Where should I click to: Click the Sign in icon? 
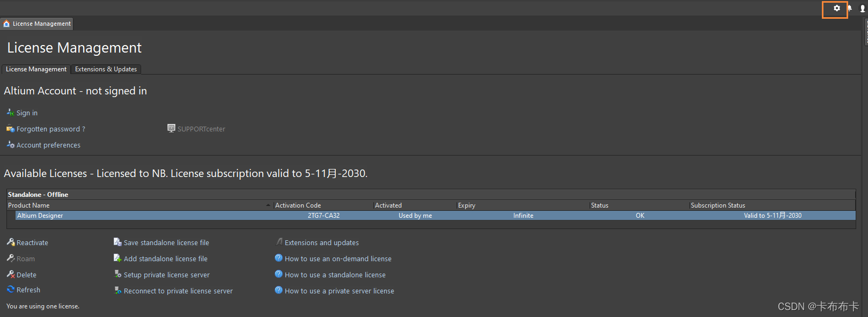click(x=10, y=113)
